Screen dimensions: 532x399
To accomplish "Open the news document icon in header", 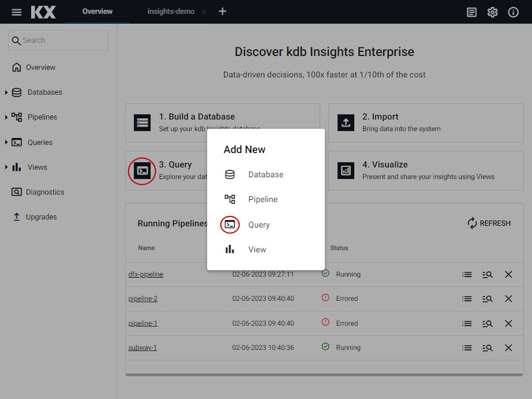I will click(471, 12).
